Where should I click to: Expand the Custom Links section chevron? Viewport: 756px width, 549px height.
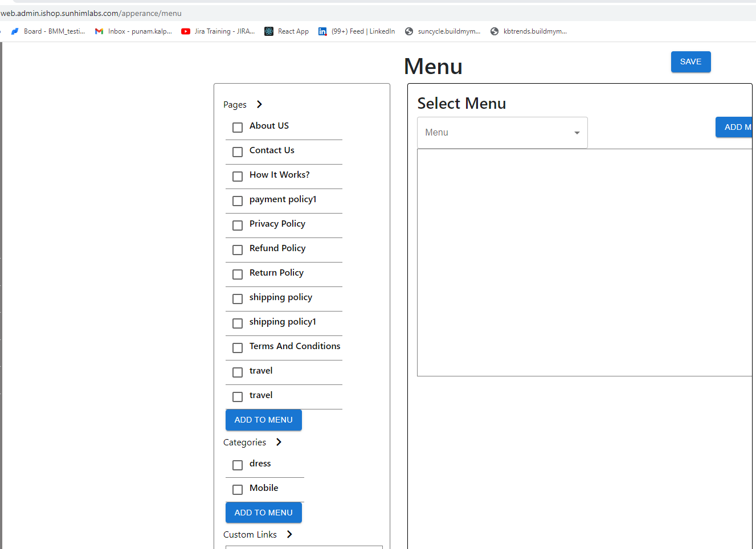tap(290, 534)
